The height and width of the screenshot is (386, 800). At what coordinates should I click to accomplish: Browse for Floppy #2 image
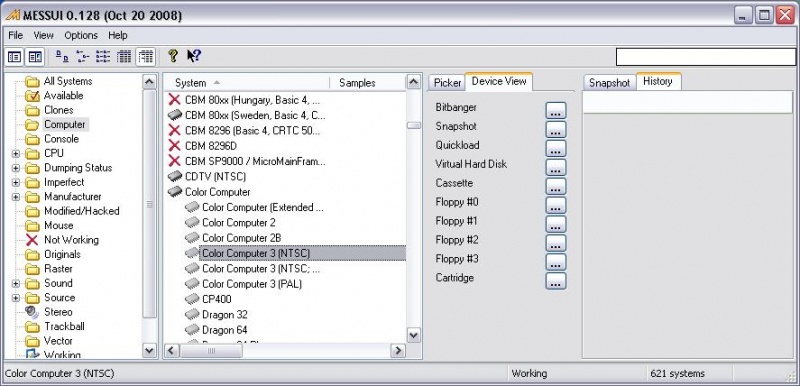tap(556, 243)
